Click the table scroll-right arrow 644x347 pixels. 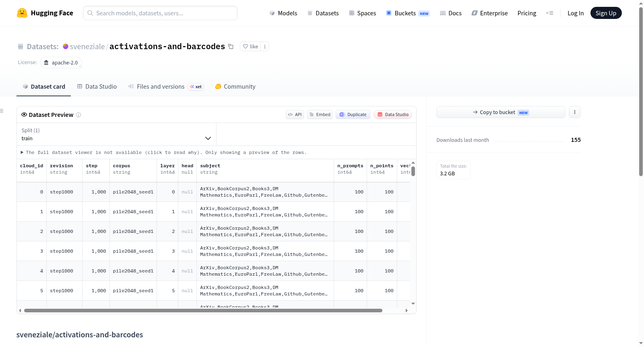pos(407,310)
